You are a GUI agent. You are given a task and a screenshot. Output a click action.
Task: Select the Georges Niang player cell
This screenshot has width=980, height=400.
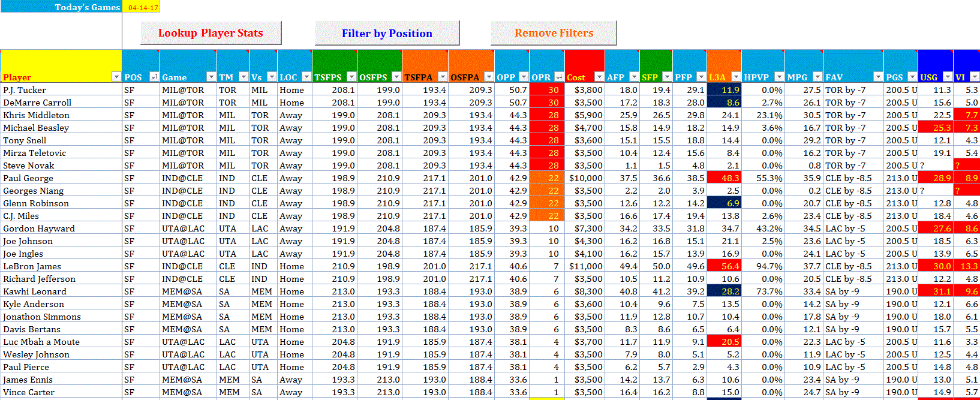coord(61,191)
